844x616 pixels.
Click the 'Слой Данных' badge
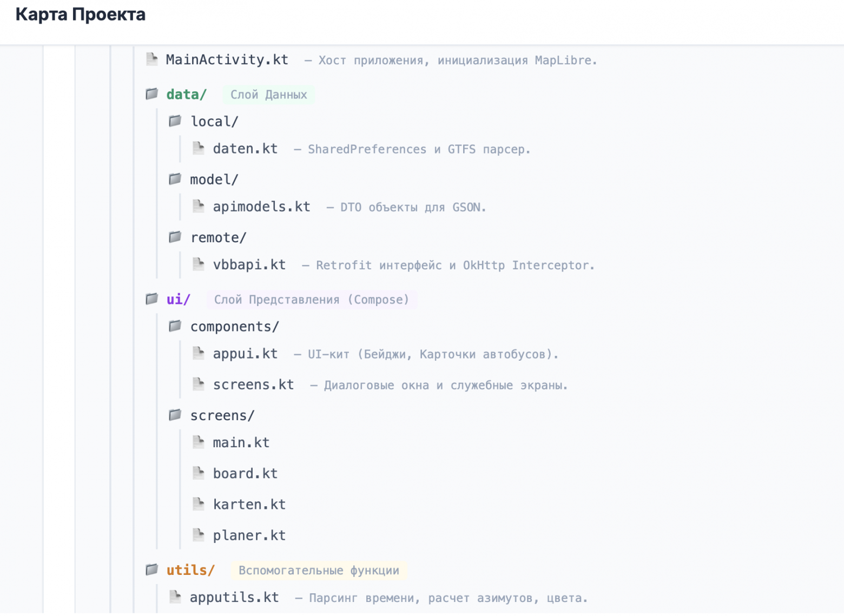coord(268,95)
